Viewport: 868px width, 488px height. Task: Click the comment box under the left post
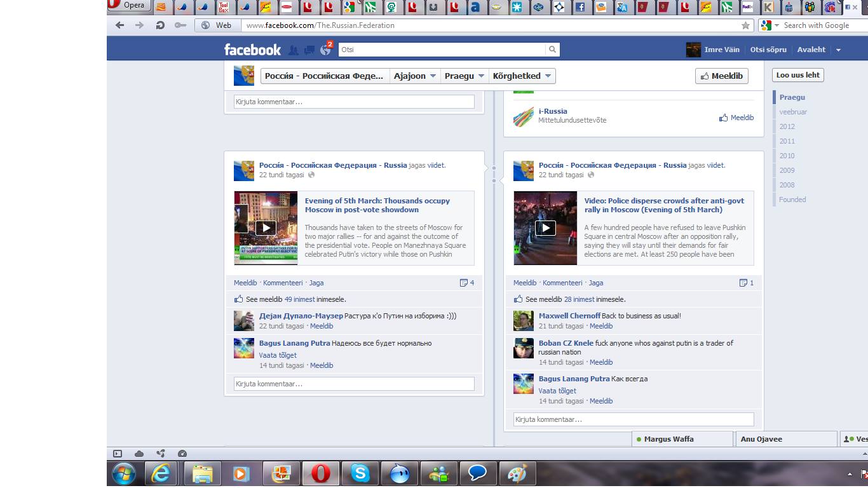coord(354,384)
